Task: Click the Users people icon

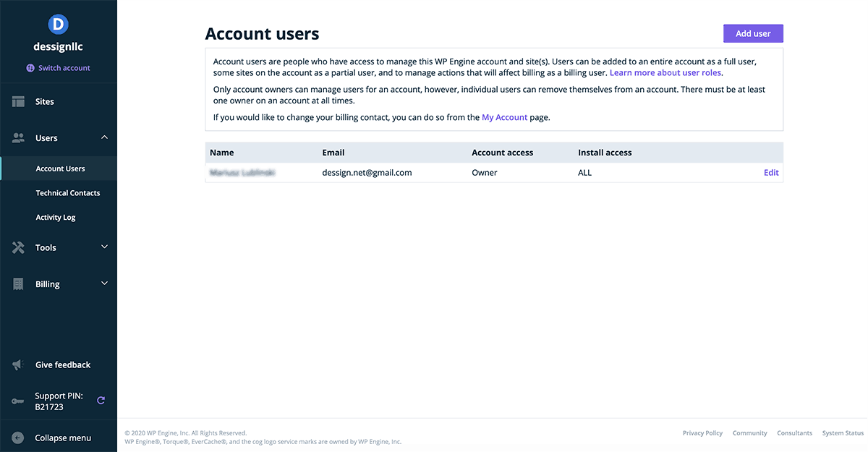Action: pyautogui.click(x=19, y=138)
